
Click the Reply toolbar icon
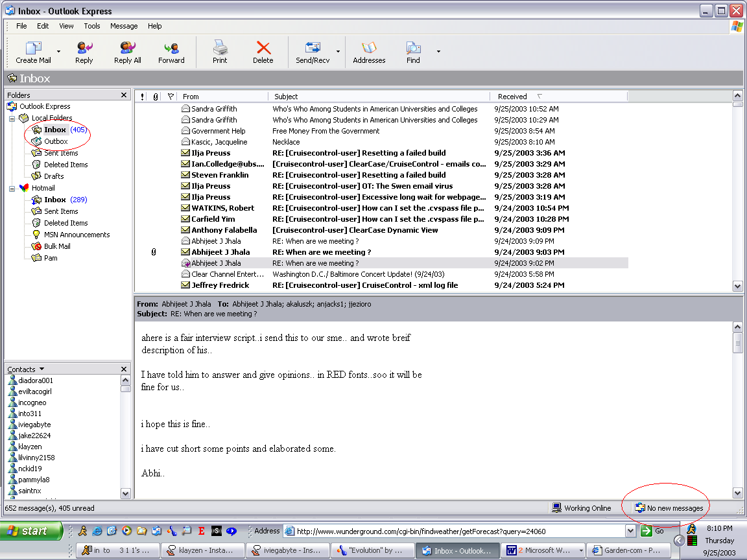click(84, 52)
